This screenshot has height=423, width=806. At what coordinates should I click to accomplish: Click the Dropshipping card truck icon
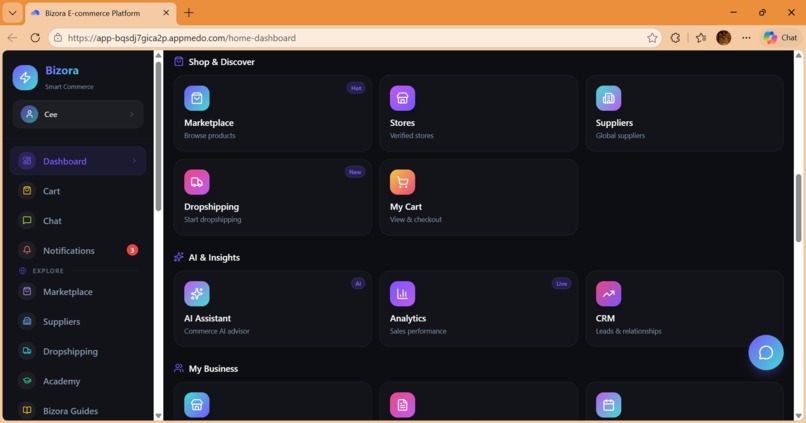click(197, 182)
